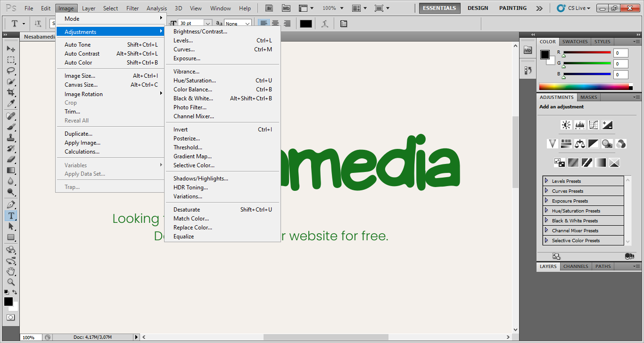Toggle Quick Mask mode
Viewport: 644px width, 343px height.
tap(10, 318)
